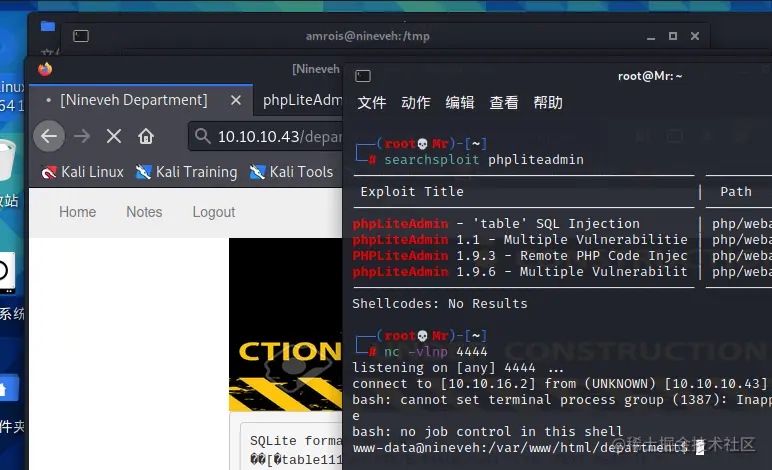Click the Firefox forward arrow button
This screenshot has width=772, height=470.
tap(82, 136)
